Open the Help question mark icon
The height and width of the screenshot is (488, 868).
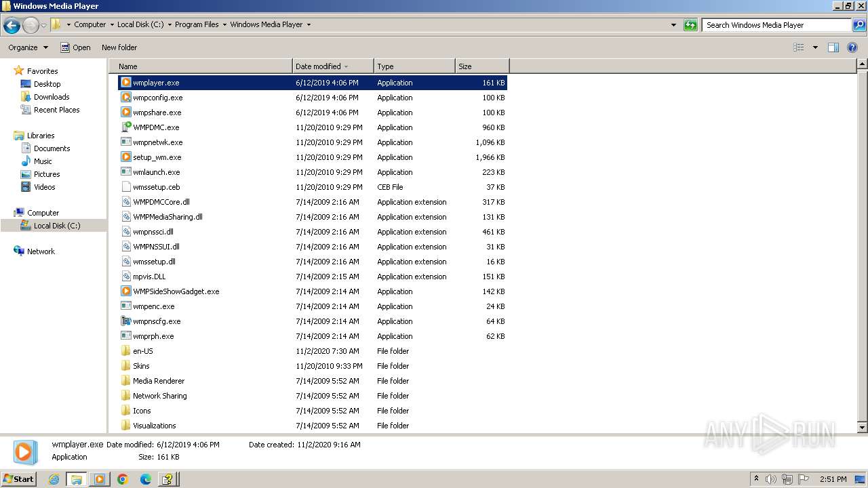click(x=852, y=47)
